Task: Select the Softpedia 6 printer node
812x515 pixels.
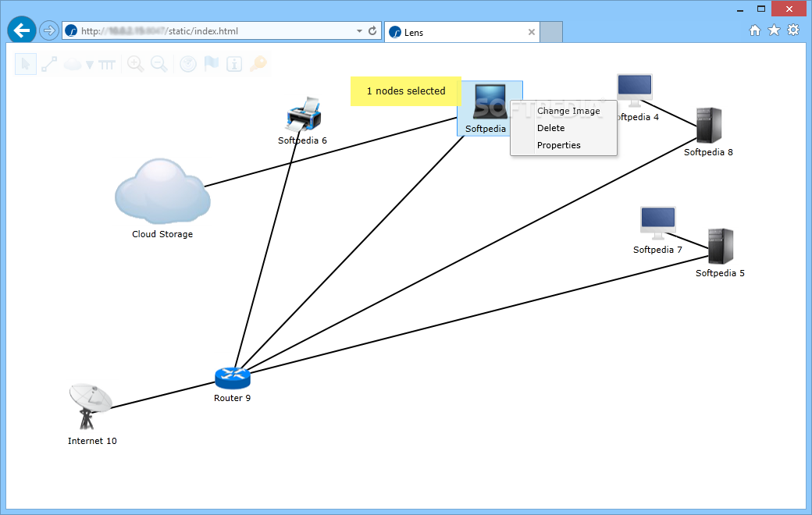Action: [x=304, y=114]
